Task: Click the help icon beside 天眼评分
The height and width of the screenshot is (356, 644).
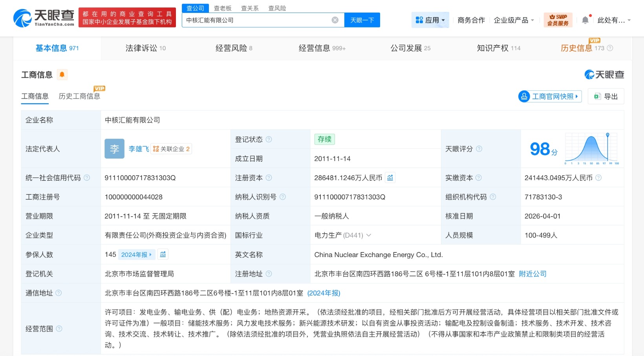Action: coord(479,149)
